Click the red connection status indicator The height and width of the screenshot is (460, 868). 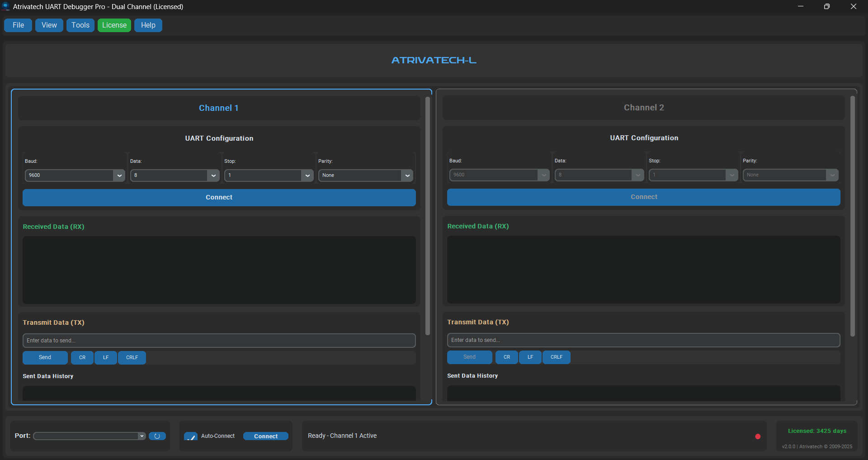click(758, 437)
